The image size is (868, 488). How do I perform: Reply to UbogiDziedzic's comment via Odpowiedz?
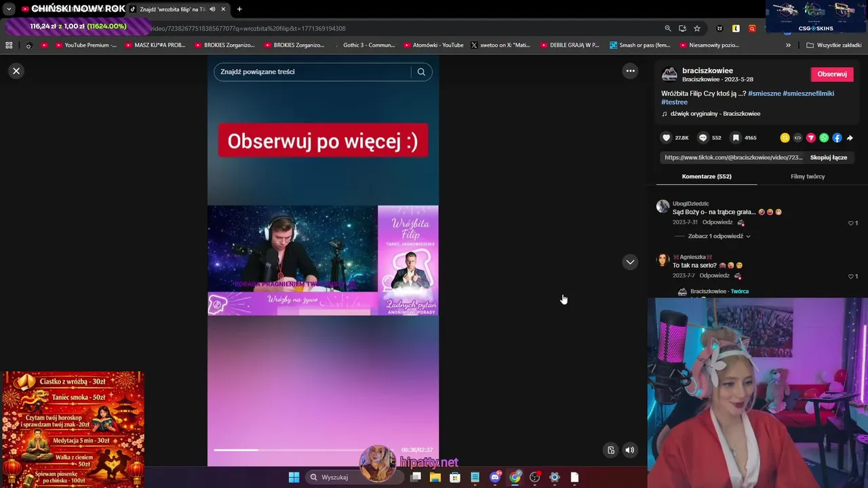pos(717,222)
